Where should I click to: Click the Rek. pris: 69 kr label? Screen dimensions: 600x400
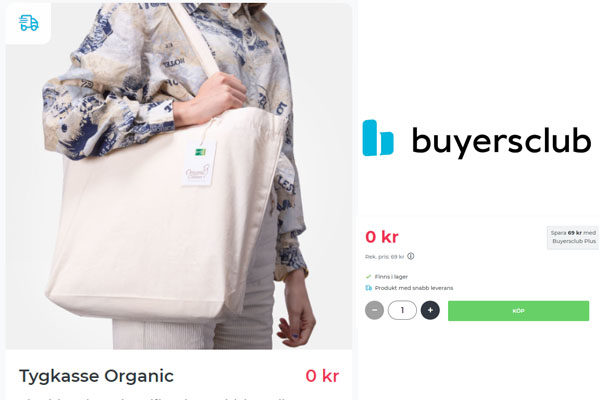coord(385,257)
